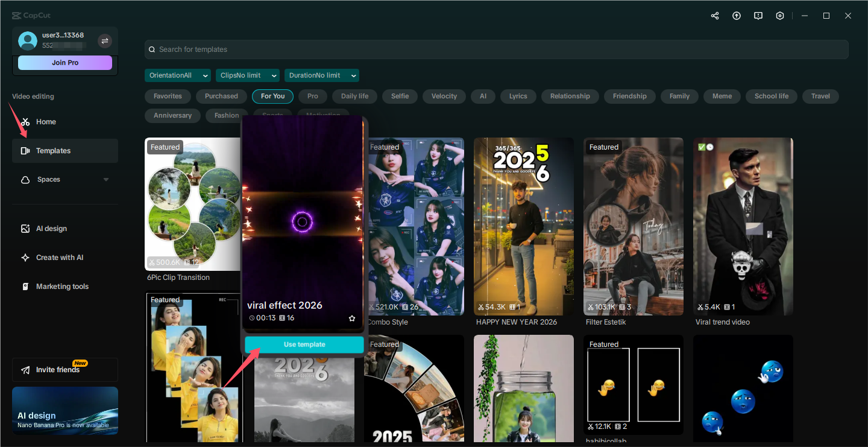This screenshot has height=447, width=868.
Task: Select Templates in the sidebar
Action: click(x=65, y=151)
